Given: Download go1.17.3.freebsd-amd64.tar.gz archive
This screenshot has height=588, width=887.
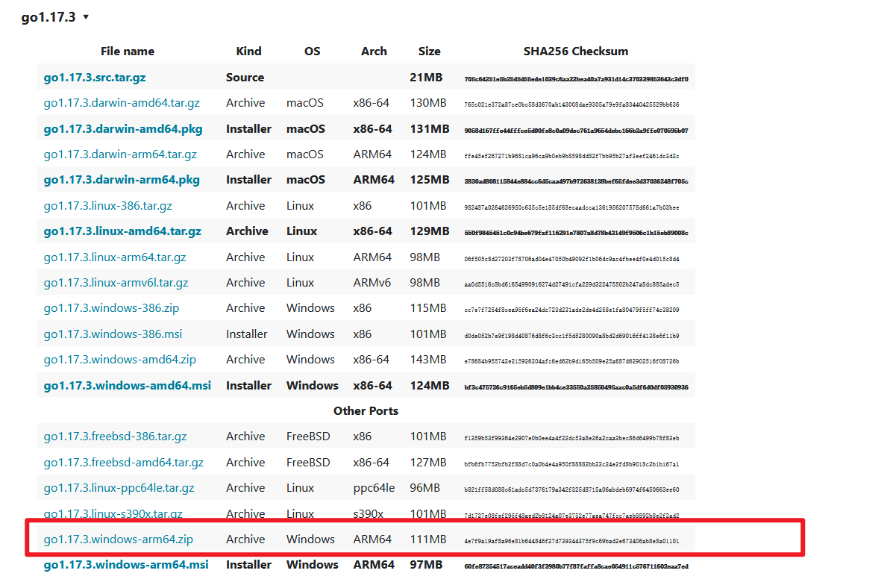Looking at the screenshot, I should [124, 463].
